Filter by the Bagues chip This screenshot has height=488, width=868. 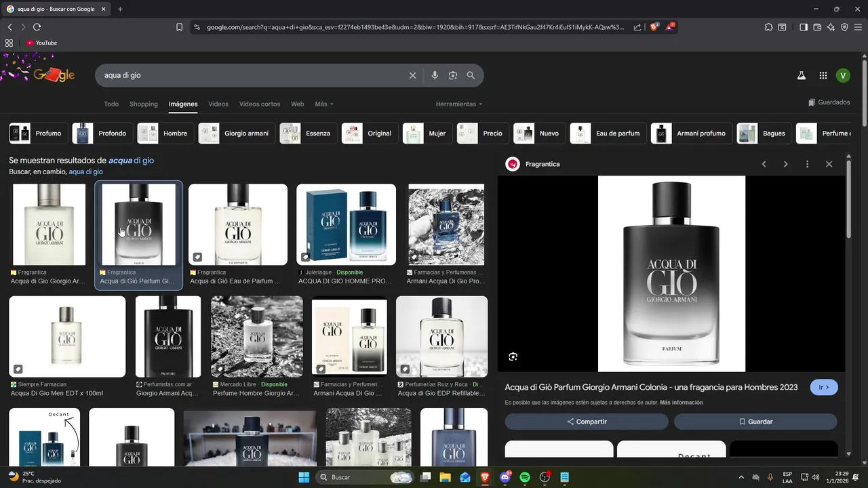tap(764, 134)
